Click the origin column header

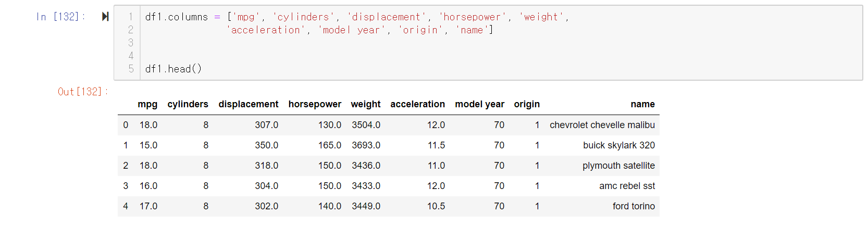(527, 104)
